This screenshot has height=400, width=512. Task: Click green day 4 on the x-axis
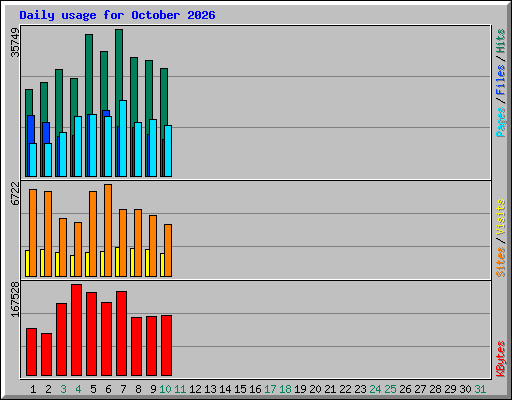[x=78, y=389]
